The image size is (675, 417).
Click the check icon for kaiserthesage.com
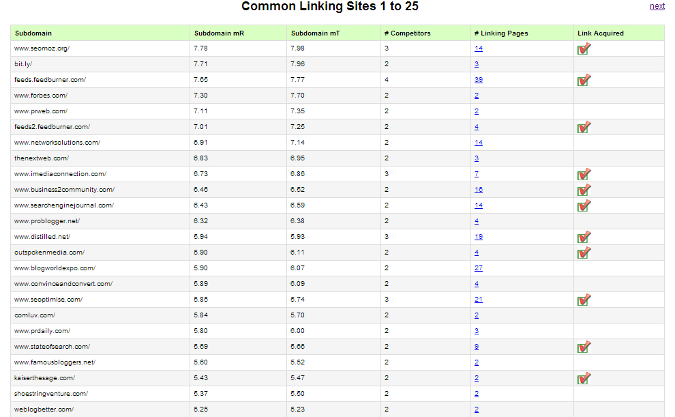584,378
